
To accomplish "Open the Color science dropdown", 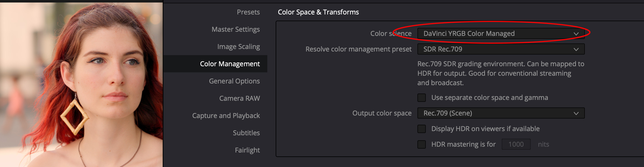I will pyautogui.click(x=501, y=33).
